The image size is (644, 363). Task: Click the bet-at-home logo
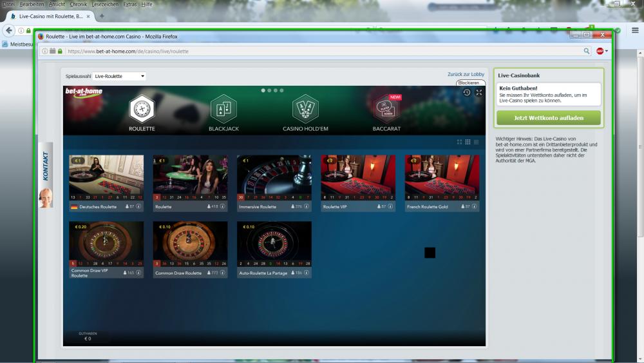tap(84, 92)
